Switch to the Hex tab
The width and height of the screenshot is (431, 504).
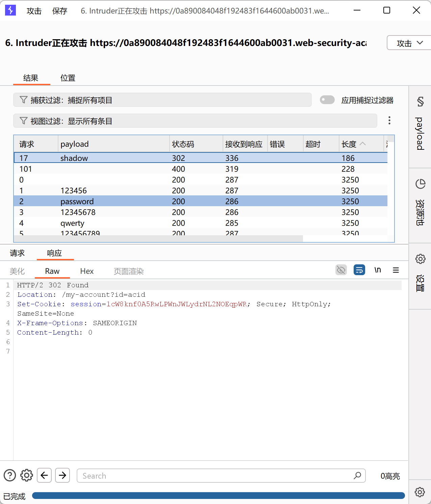point(87,271)
